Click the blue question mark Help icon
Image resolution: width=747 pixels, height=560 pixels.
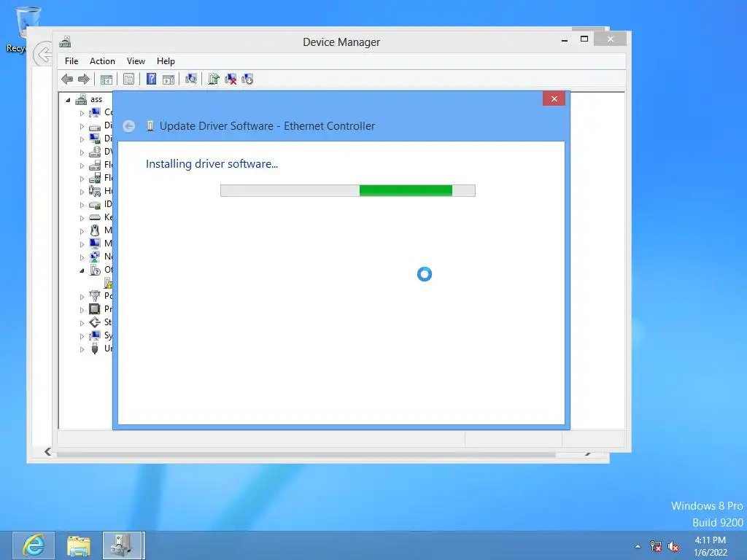tap(151, 79)
